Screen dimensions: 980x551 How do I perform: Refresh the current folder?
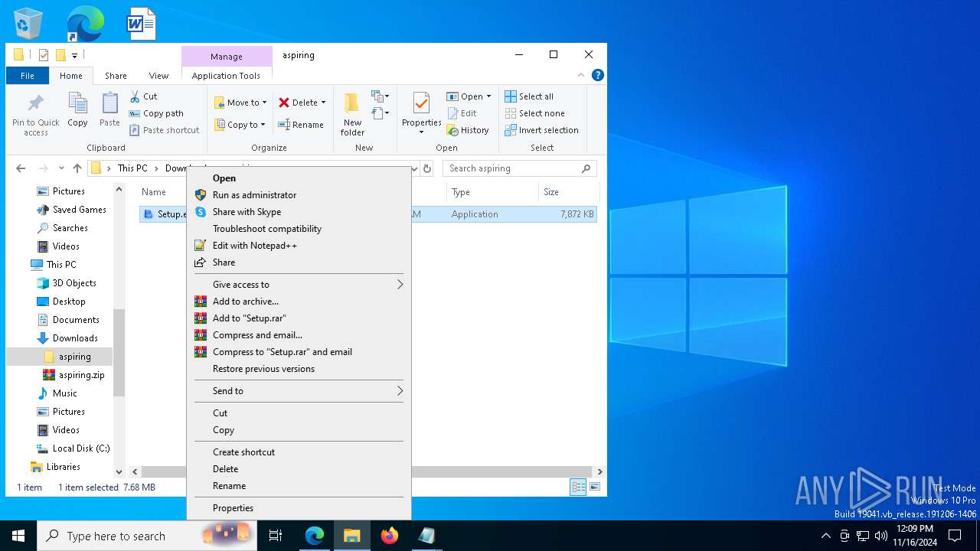[427, 168]
